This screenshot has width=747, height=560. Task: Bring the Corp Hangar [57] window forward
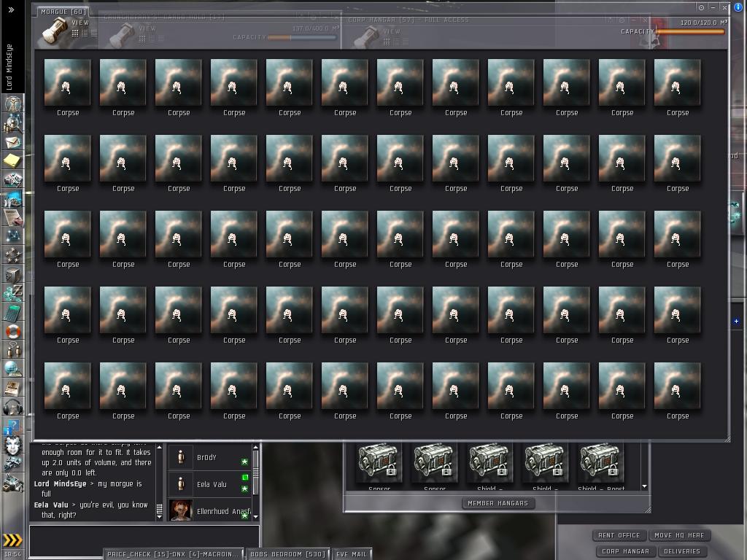[x=409, y=20]
